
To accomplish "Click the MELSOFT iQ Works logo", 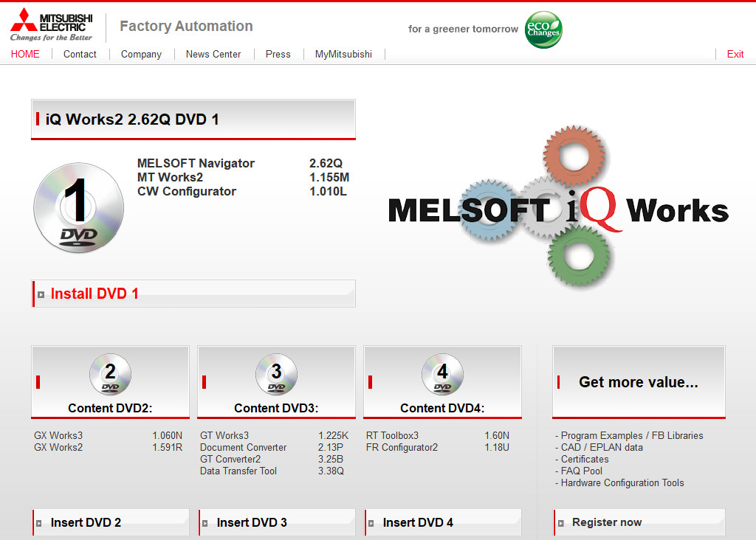I will pos(558,207).
